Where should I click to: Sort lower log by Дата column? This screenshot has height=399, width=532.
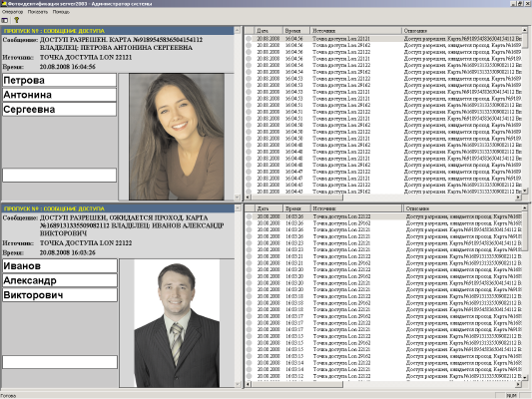(268, 208)
